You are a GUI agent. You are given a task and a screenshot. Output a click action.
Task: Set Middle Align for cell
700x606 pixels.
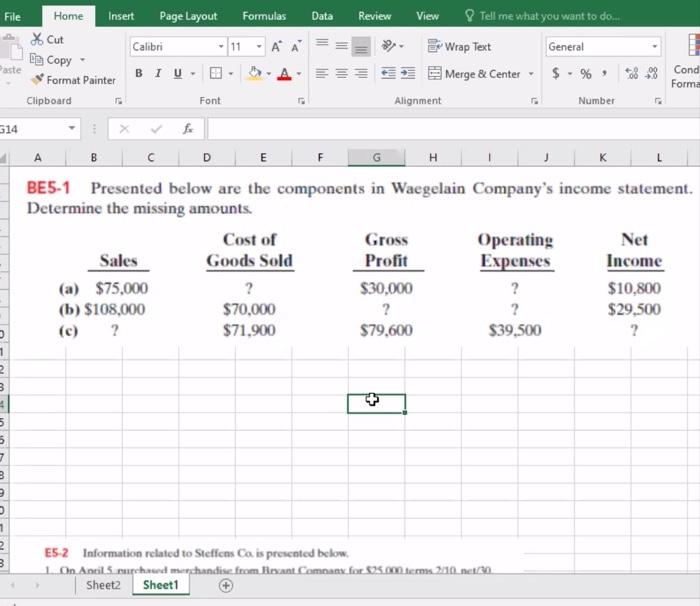342,46
